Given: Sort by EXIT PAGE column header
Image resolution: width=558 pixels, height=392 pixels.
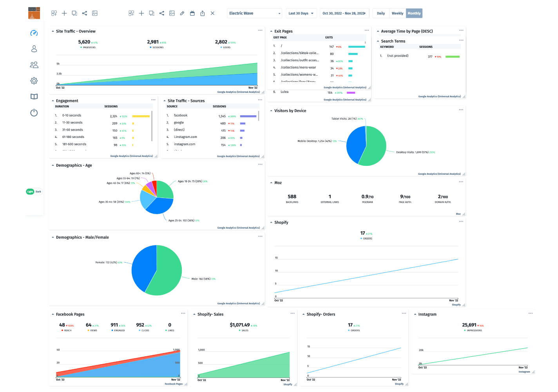Looking at the screenshot, I should pyautogui.click(x=280, y=38).
